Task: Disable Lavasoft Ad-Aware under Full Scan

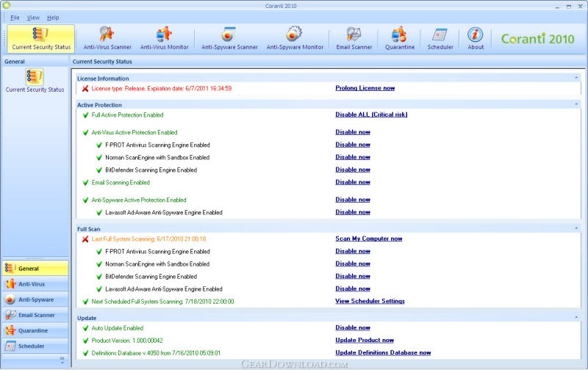Action: point(353,289)
